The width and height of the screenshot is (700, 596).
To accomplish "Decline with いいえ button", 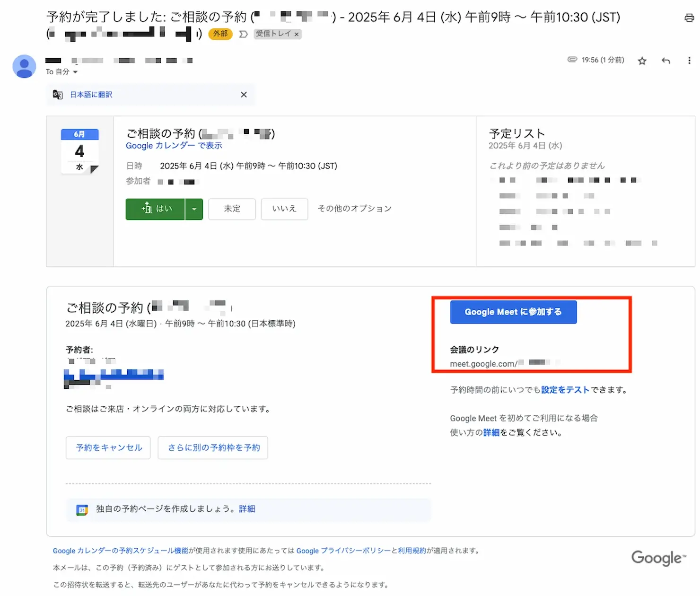I will 284,209.
